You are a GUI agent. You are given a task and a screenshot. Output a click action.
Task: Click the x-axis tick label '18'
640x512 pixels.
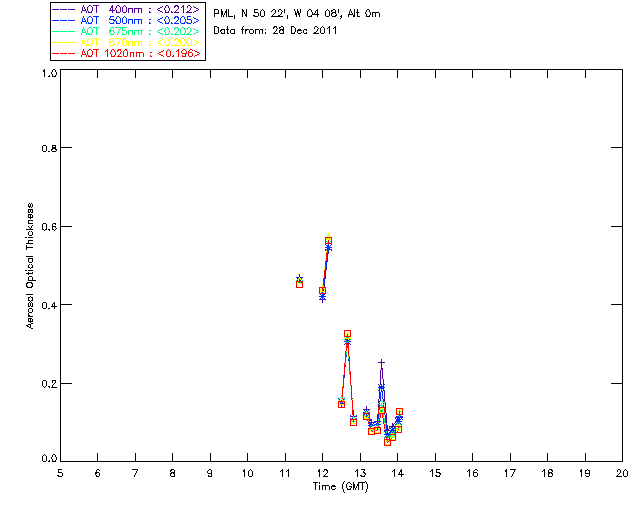[x=548, y=473]
